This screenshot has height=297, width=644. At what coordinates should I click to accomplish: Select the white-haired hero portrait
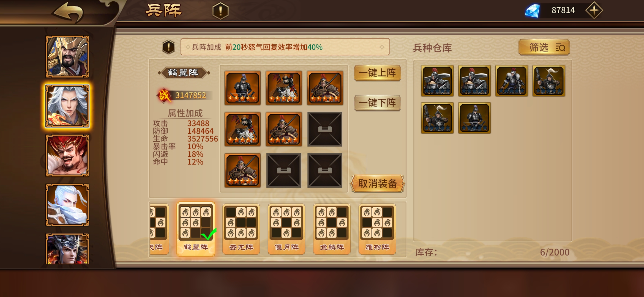tap(67, 106)
